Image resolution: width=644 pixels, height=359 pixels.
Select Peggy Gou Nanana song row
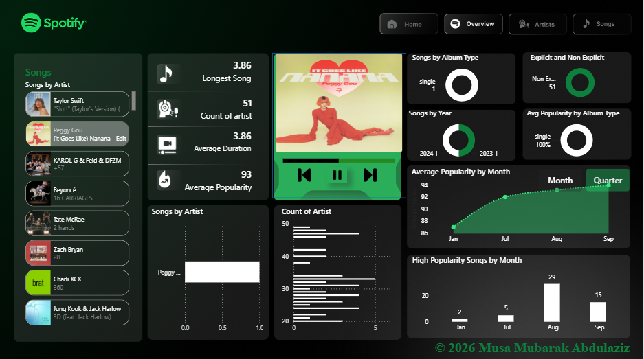[77, 134]
